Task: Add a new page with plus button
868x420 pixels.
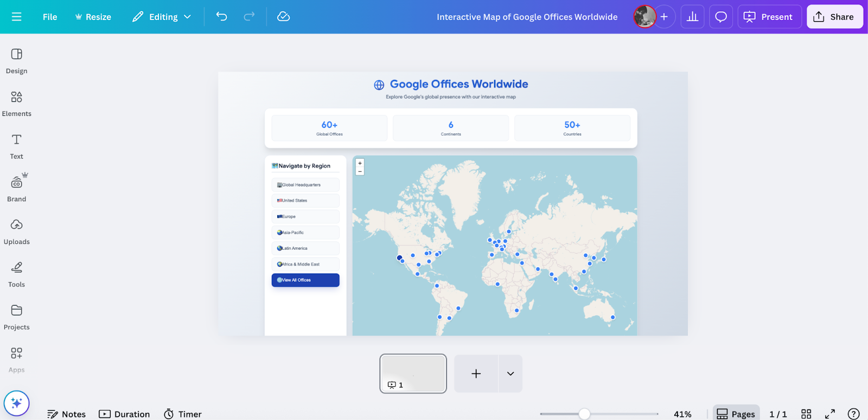Action: (x=476, y=373)
